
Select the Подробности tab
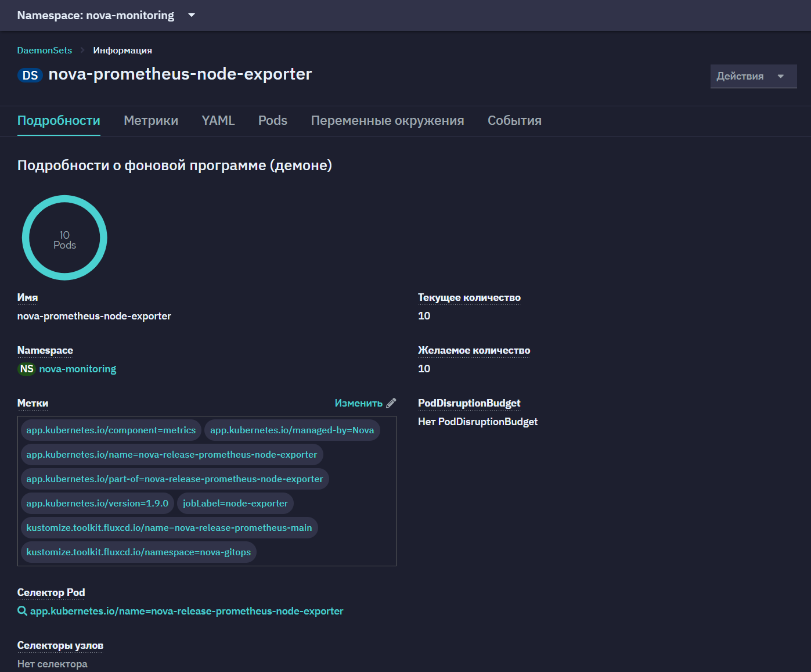point(59,120)
